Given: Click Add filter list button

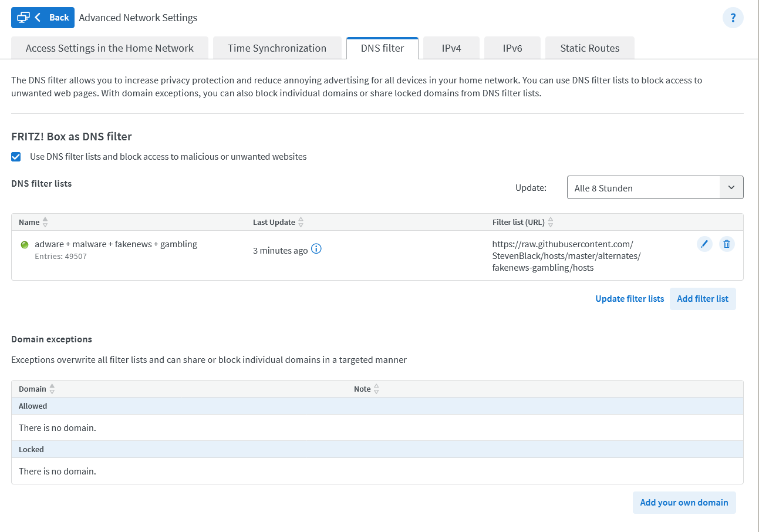Looking at the screenshot, I should (703, 299).
